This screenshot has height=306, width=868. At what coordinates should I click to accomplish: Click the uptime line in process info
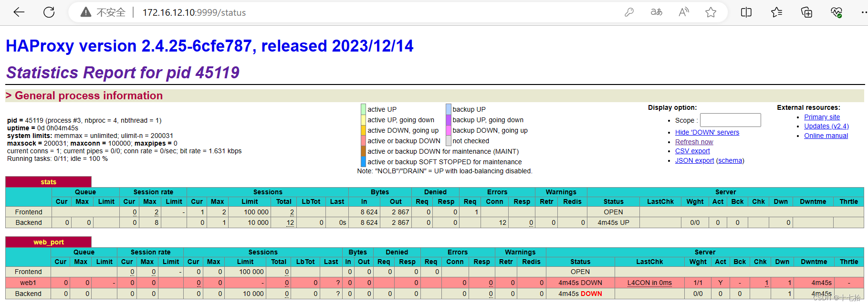(x=42, y=128)
